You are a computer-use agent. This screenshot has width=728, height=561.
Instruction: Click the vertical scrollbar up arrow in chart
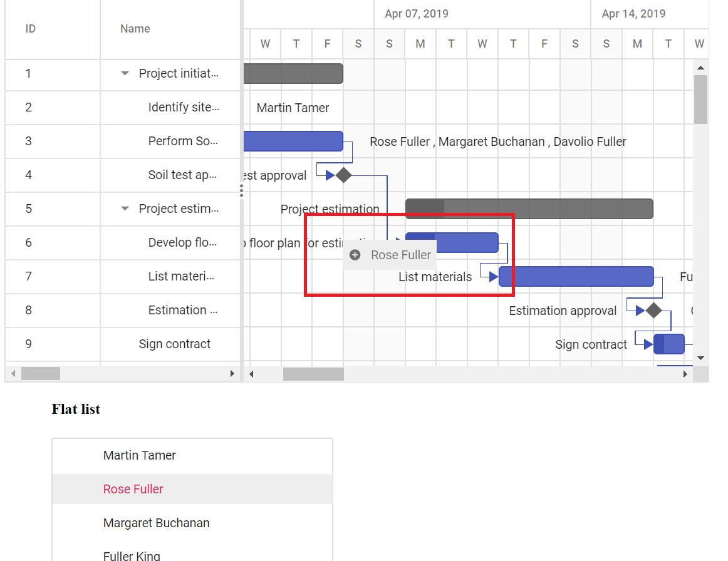[700, 68]
